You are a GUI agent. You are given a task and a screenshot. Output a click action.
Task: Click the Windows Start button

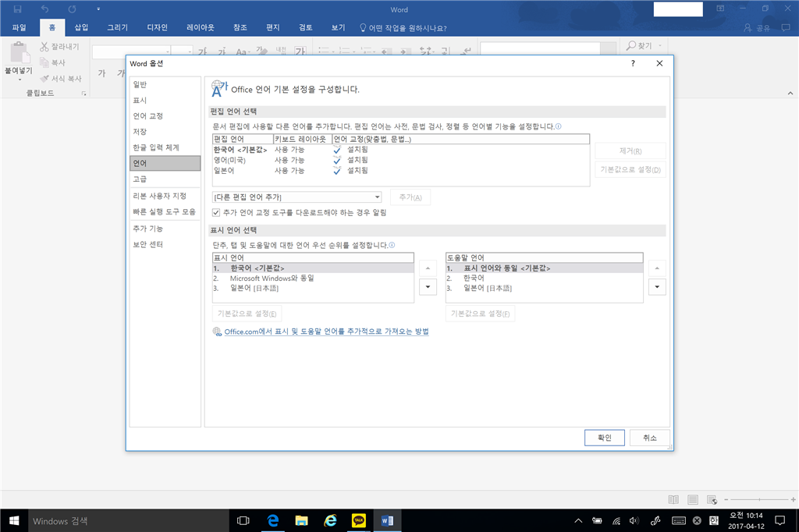[14, 520]
